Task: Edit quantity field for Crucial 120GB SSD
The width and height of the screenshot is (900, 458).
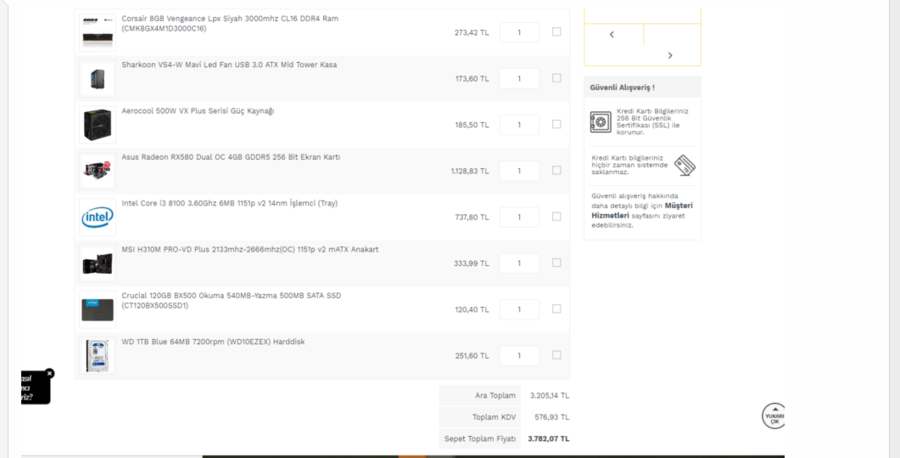Action: pyautogui.click(x=519, y=309)
